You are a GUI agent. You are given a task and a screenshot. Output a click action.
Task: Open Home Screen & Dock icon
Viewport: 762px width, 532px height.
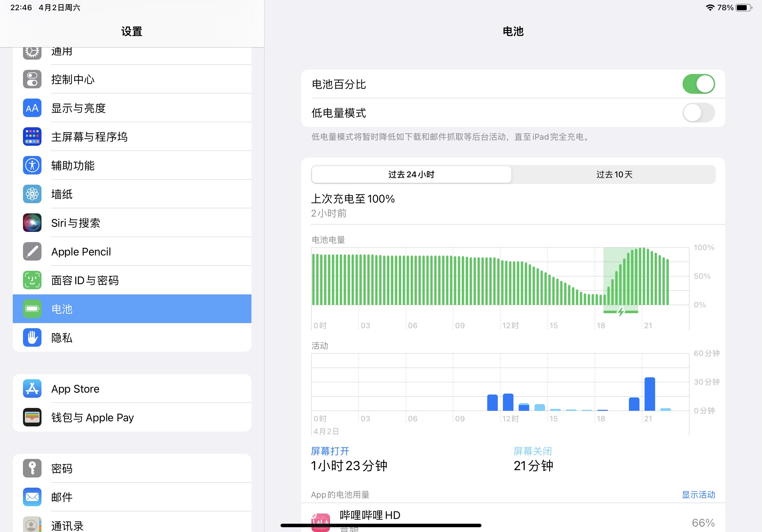pyautogui.click(x=32, y=137)
